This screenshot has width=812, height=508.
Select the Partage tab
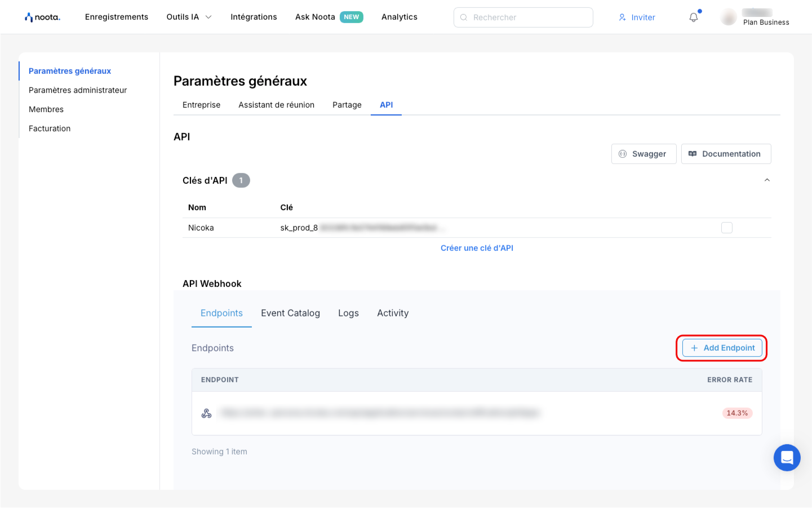347,105
